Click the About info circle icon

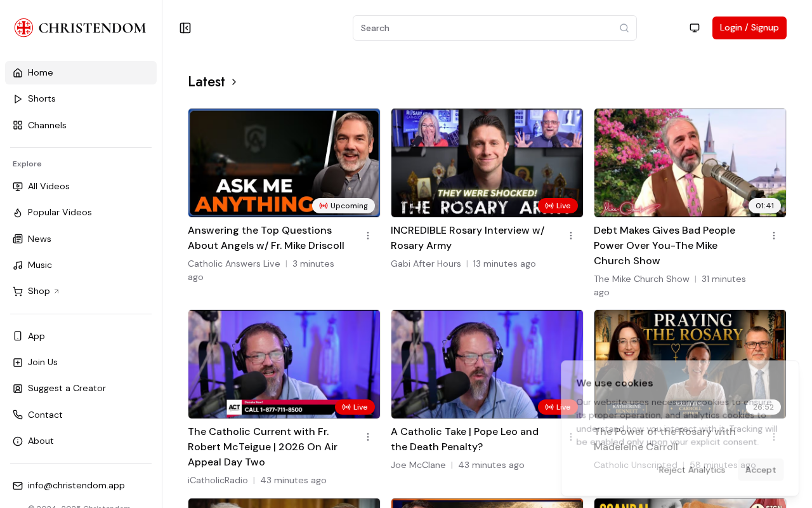[x=18, y=441]
